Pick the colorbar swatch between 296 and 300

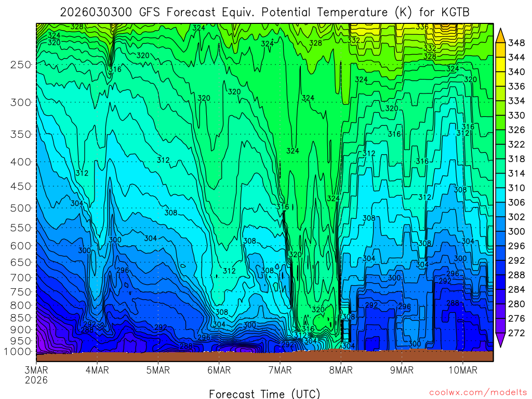pyautogui.click(x=500, y=239)
